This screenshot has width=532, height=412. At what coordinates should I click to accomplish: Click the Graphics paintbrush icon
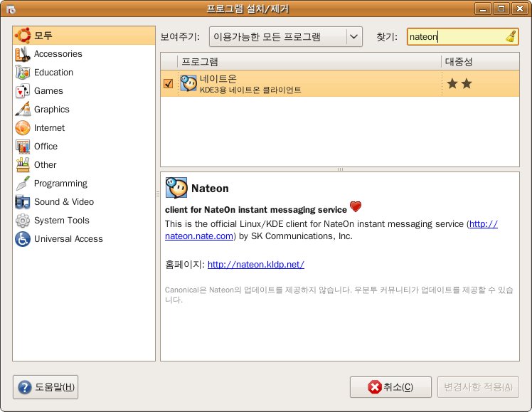[23, 110]
